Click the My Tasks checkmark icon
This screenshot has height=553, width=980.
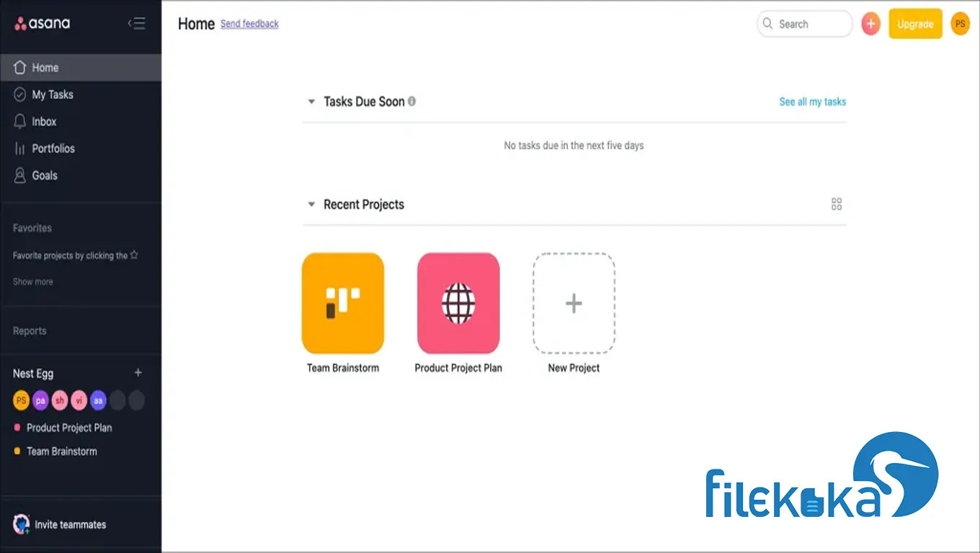coord(20,94)
